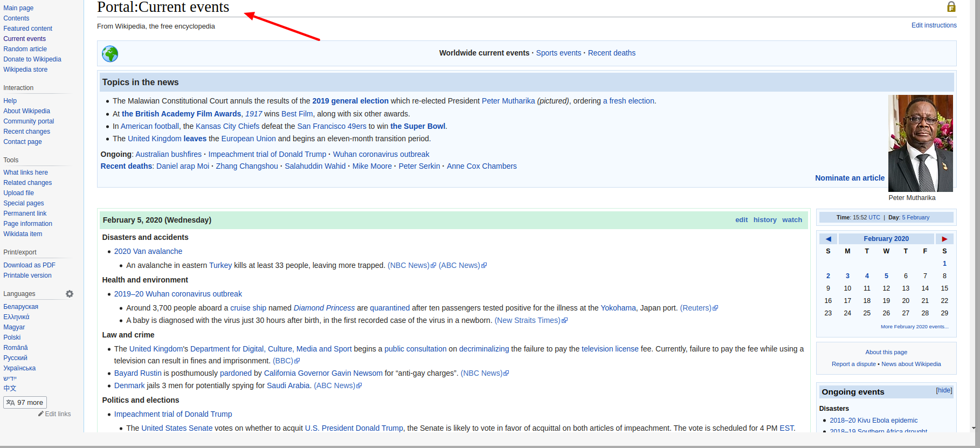Click the Edit links pencil icon
Image resolution: width=980 pixels, height=448 pixels.
41,414
